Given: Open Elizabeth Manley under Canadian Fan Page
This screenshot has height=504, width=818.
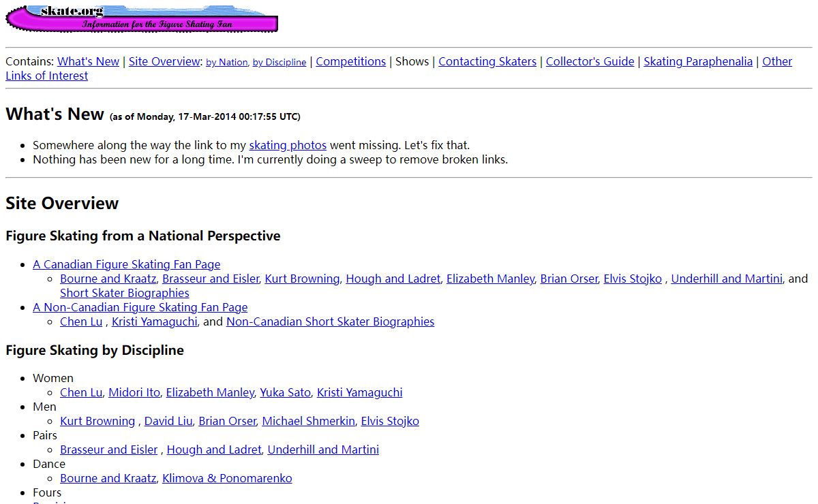Looking at the screenshot, I should 490,279.
